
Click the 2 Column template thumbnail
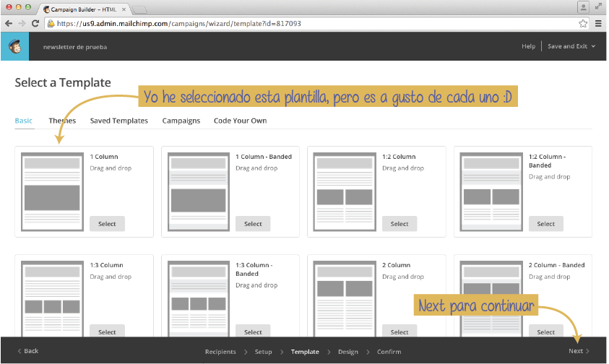pyautogui.click(x=345, y=299)
